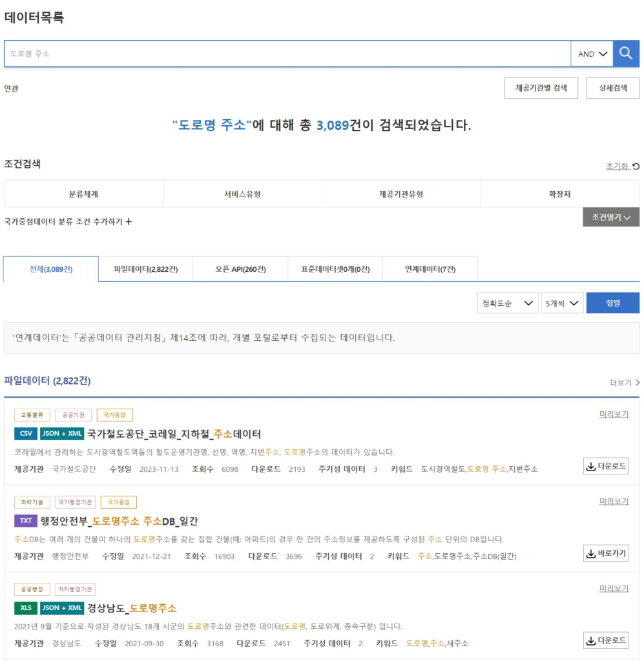The image size is (644, 661).
Task: Click 국가행정기관 tag on 행정안전부 item
Action: pos(76,502)
